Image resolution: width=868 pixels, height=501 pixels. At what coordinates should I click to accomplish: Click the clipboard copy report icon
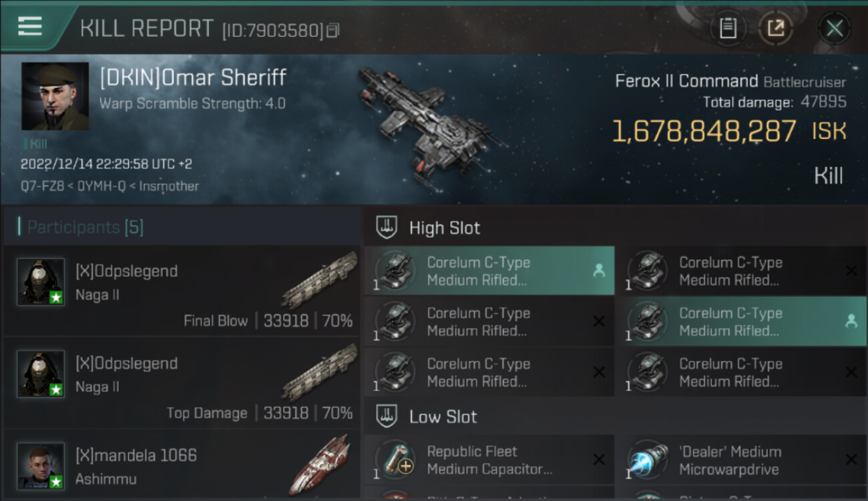tap(728, 28)
